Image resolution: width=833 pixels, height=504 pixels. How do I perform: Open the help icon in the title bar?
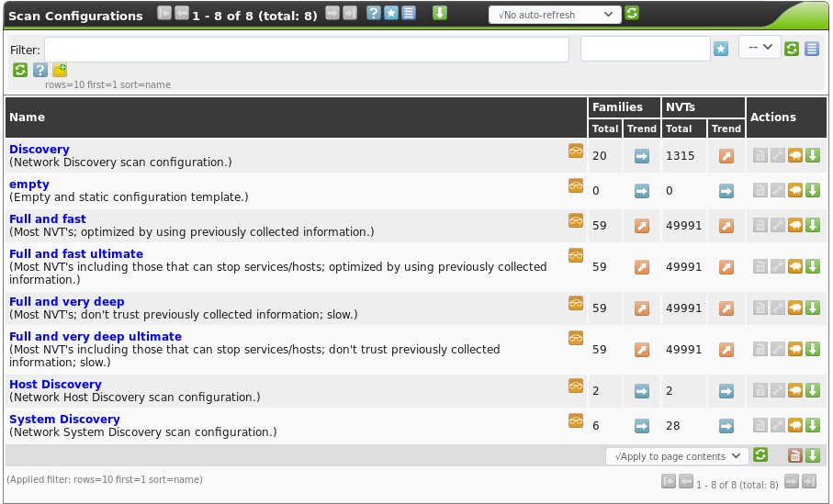click(374, 13)
